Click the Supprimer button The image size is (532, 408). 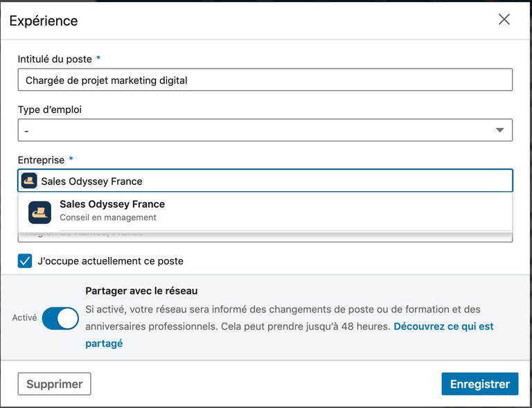(x=54, y=384)
